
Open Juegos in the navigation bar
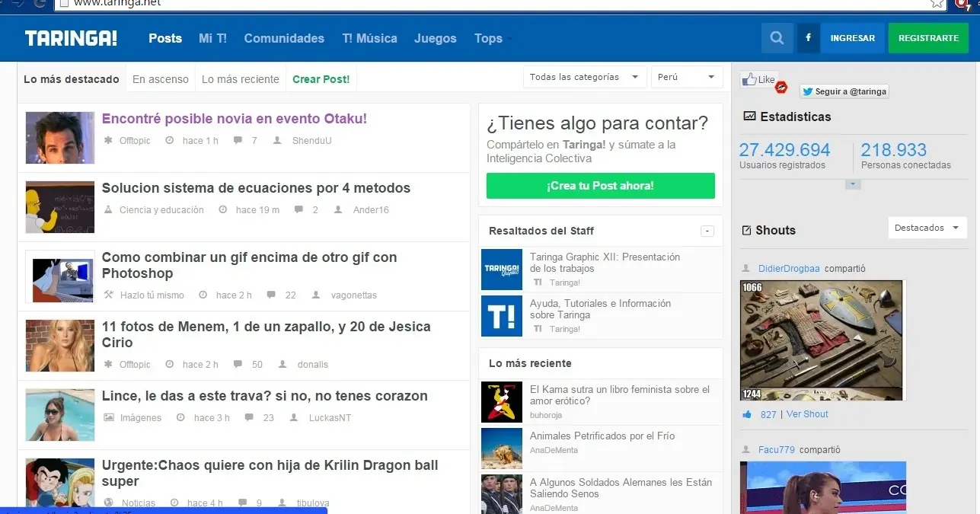click(x=436, y=38)
